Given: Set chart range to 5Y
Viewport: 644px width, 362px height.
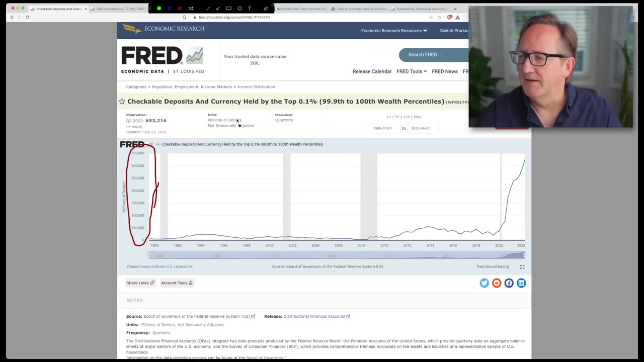Looking at the screenshot, I should click(397, 117).
